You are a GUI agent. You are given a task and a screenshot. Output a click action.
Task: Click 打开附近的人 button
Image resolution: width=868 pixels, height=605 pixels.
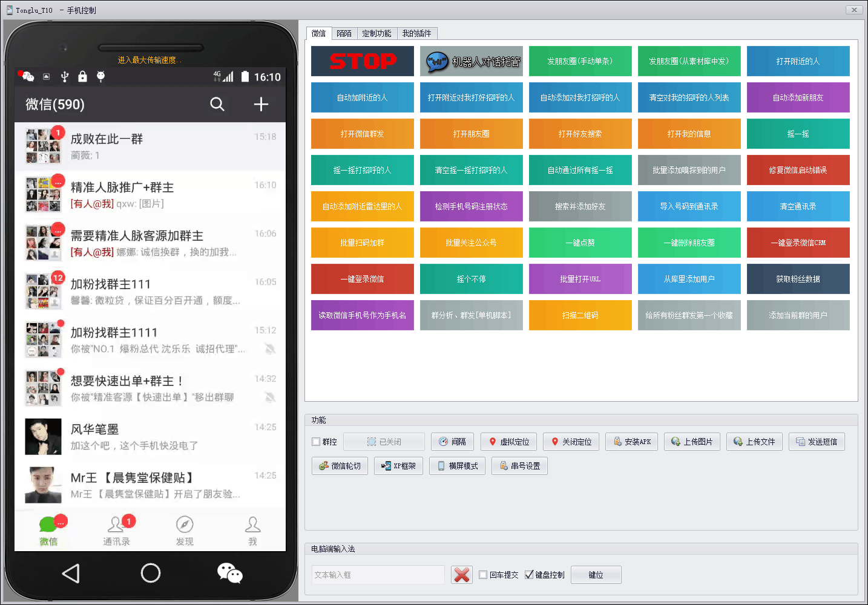click(798, 61)
